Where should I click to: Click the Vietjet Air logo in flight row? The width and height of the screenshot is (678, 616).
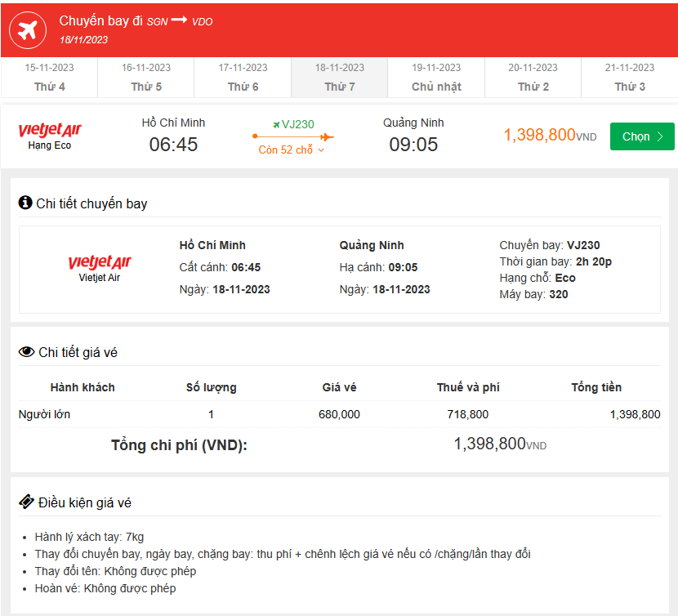pyautogui.click(x=50, y=130)
